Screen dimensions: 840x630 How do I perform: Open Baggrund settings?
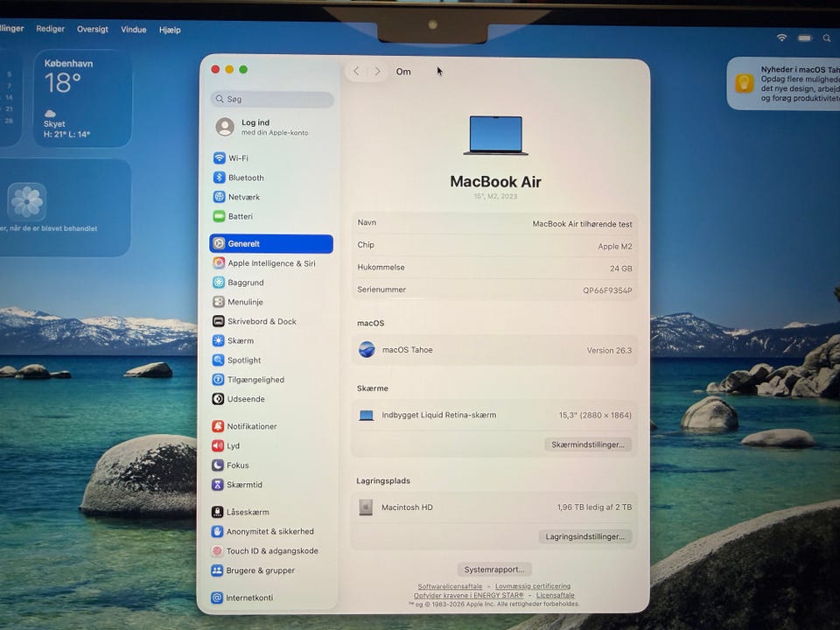(238, 283)
